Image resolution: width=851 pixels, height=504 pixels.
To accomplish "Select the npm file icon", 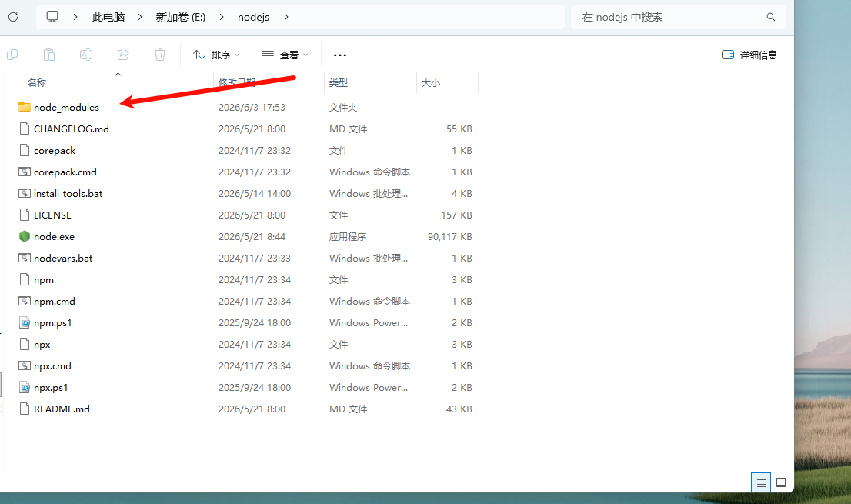I will 25,279.
